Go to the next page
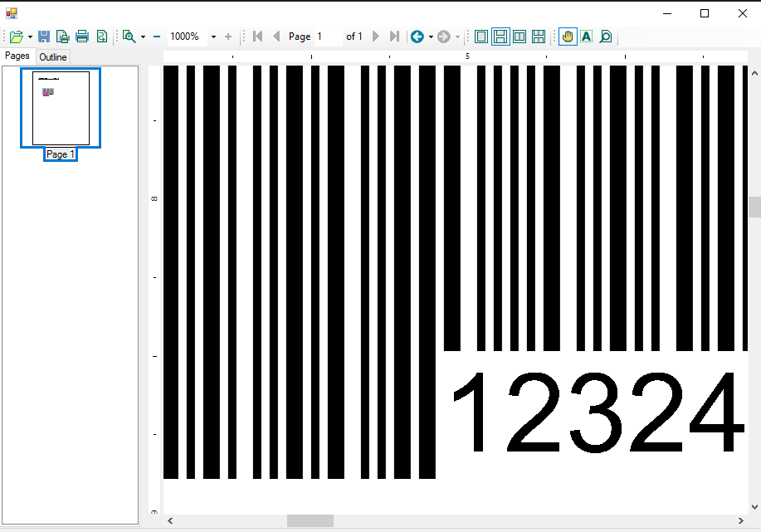 [x=375, y=37]
